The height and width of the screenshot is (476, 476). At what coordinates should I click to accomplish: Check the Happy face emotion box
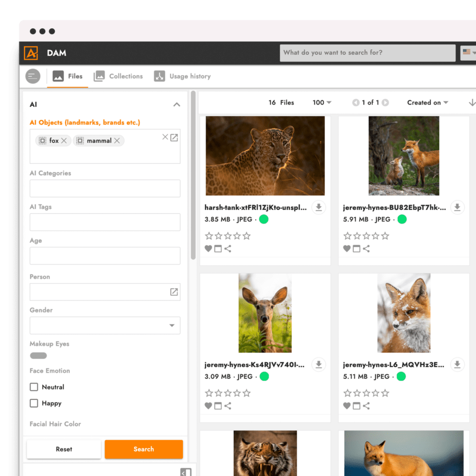tap(34, 403)
